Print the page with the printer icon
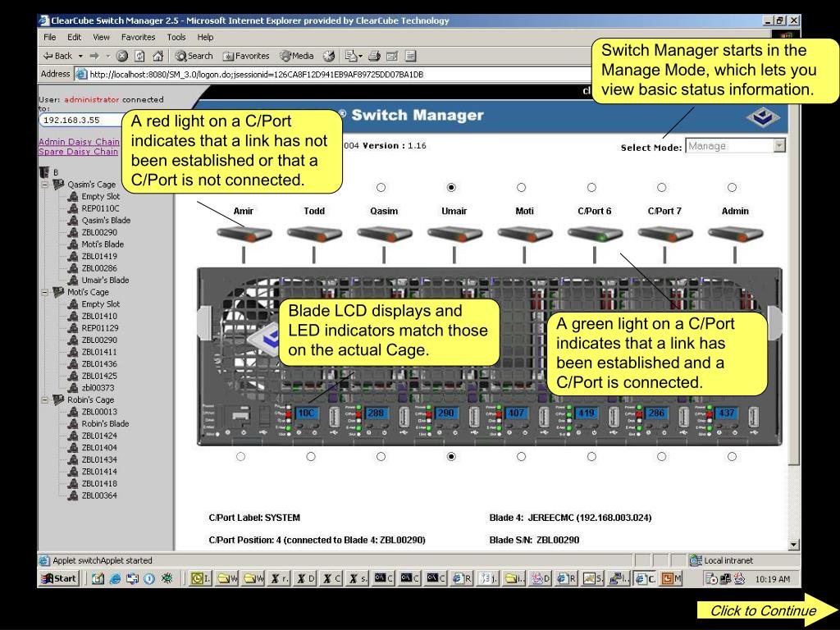Image resolution: width=840 pixels, height=630 pixels. pyautogui.click(x=374, y=56)
